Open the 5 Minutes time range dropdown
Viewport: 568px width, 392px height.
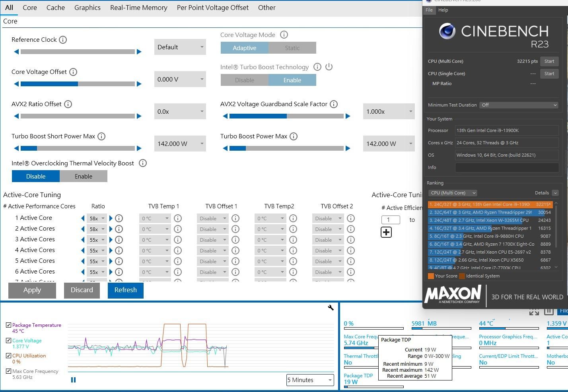tap(310, 380)
